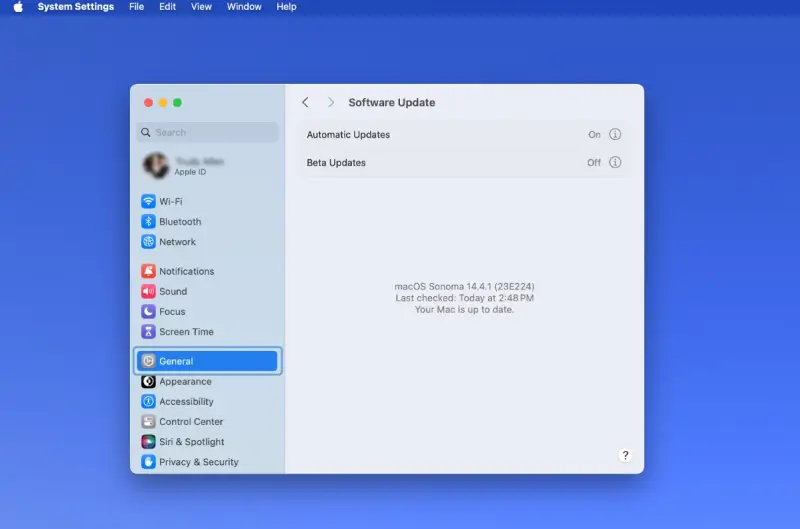Image resolution: width=800 pixels, height=529 pixels.
Task: Select the Bluetooth icon in sidebar
Action: pos(148,221)
